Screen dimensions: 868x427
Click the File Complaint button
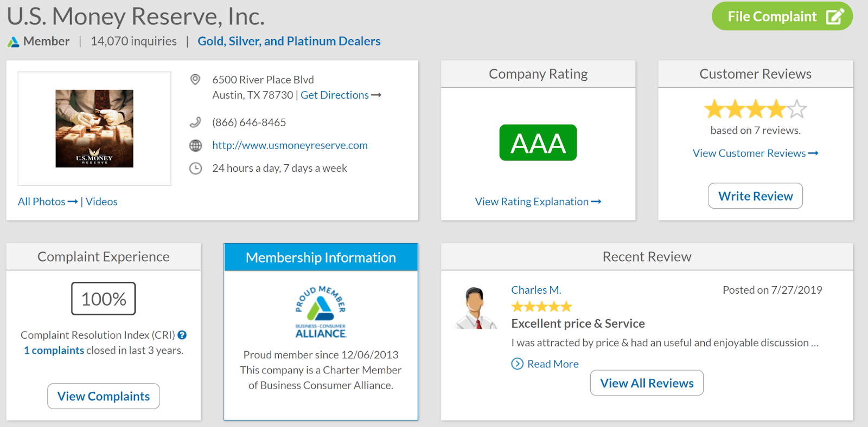click(782, 17)
